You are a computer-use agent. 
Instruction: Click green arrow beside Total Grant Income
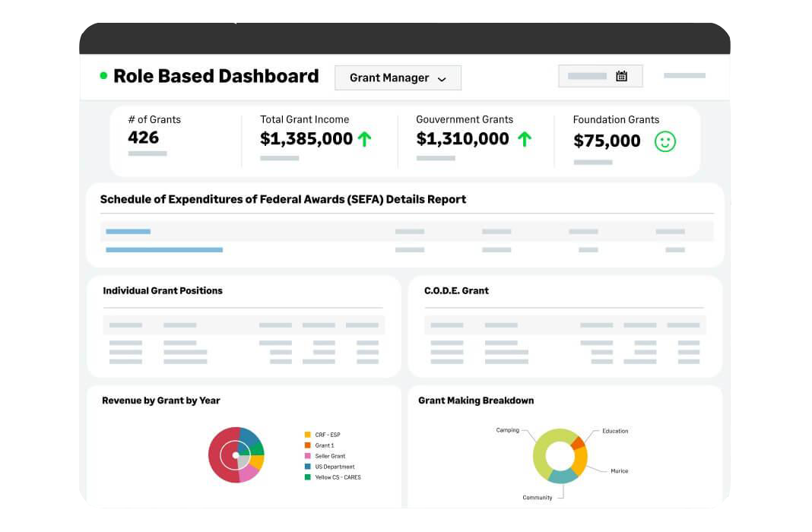[x=364, y=139]
